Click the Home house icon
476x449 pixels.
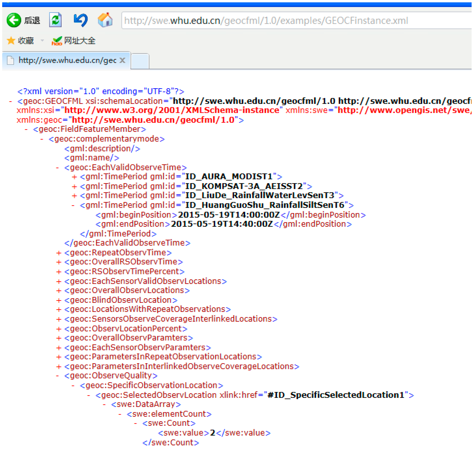(x=105, y=20)
